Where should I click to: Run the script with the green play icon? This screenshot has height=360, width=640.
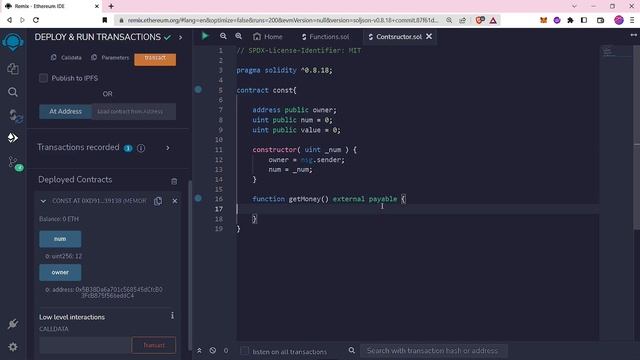205,36
